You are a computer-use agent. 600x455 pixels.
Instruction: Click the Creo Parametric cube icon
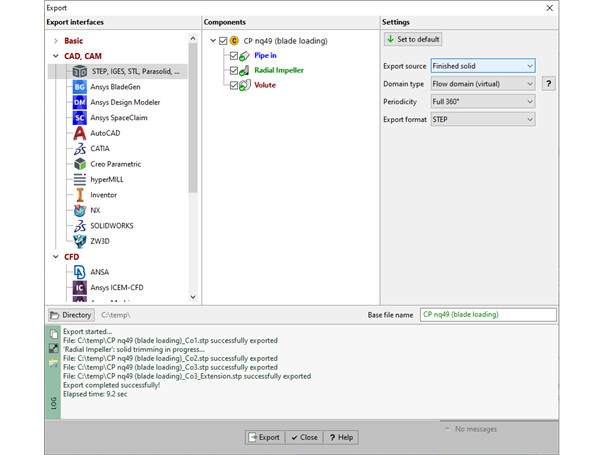(x=80, y=164)
